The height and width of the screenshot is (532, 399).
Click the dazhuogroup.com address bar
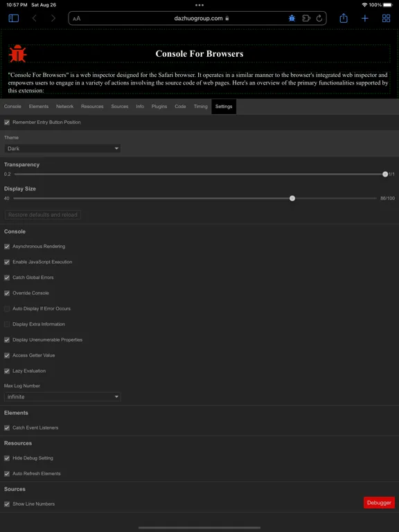tap(197, 18)
